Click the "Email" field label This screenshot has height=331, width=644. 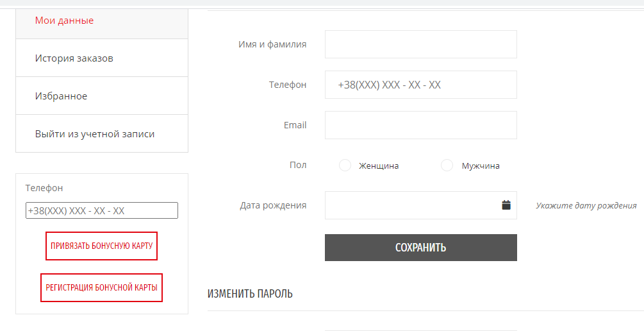click(295, 125)
